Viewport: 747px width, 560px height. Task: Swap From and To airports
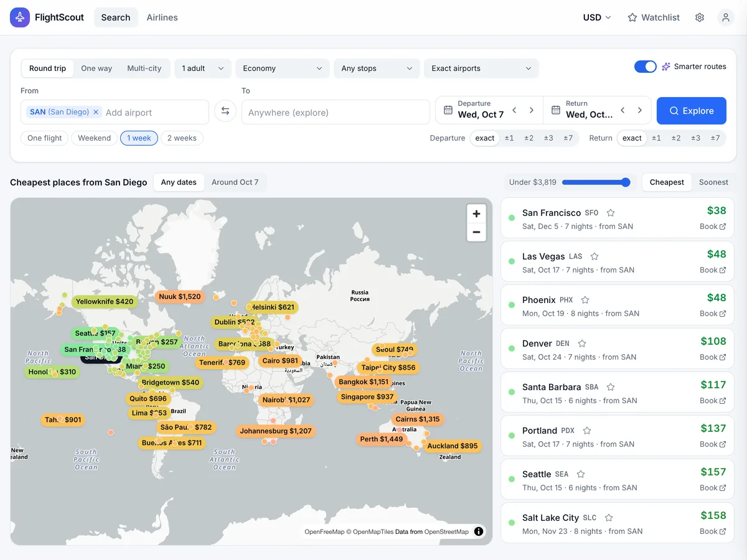tap(225, 111)
